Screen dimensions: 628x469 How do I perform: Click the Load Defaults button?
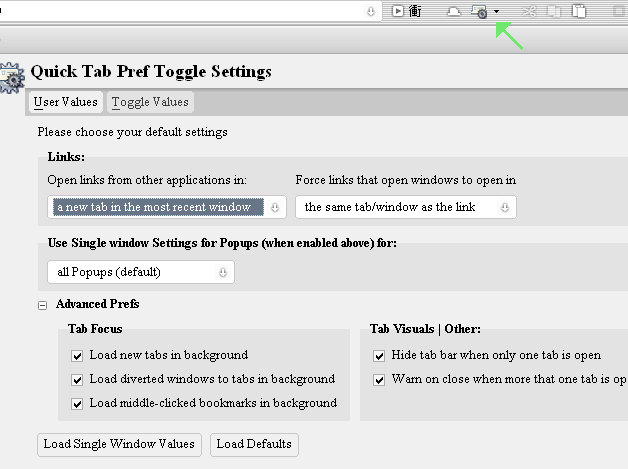pyautogui.click(x=254, y=445)
